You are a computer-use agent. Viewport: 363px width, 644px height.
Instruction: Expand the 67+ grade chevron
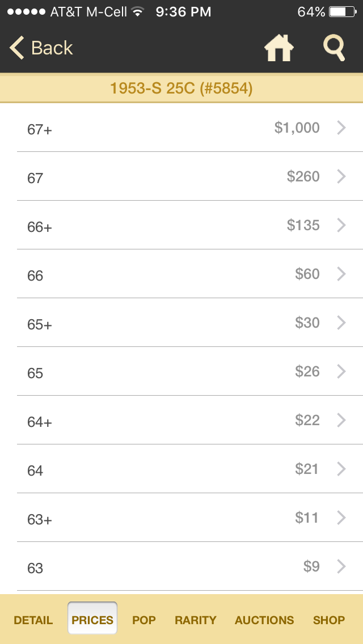(341, 128)
